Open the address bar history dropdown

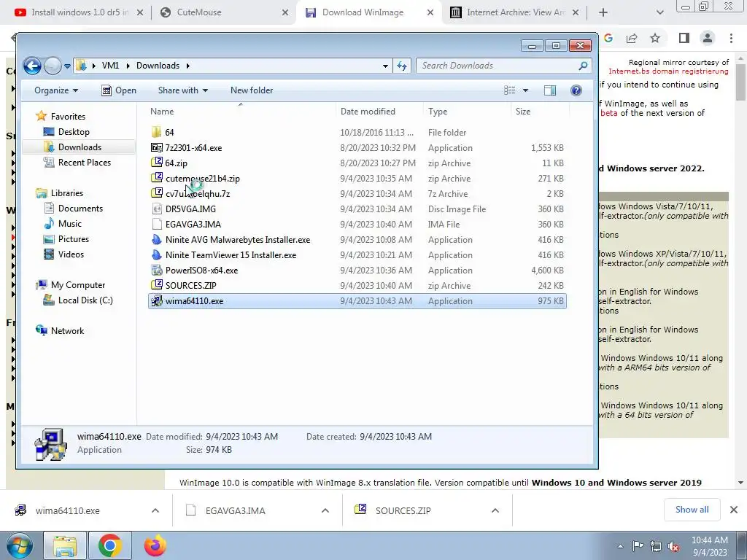[385, 66]
